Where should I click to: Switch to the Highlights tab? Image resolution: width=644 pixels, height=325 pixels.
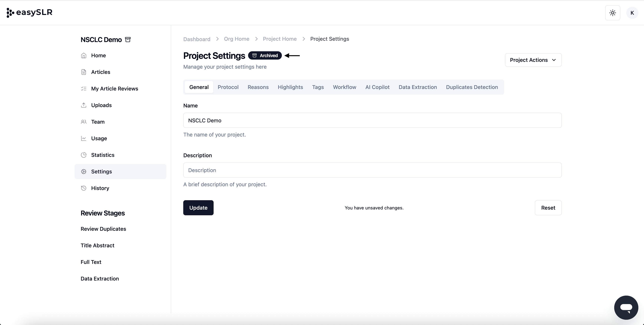(290, 87)
